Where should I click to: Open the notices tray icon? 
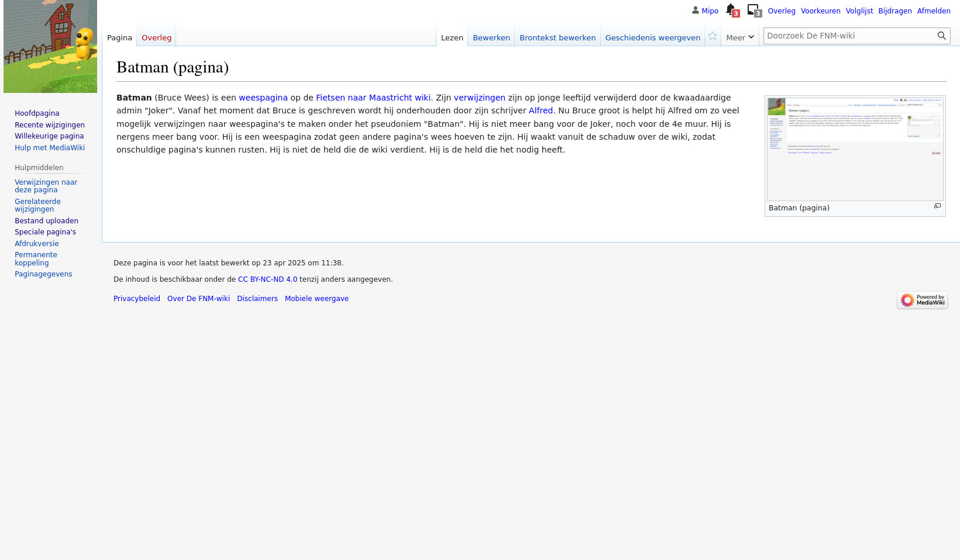tap(753, 10)
